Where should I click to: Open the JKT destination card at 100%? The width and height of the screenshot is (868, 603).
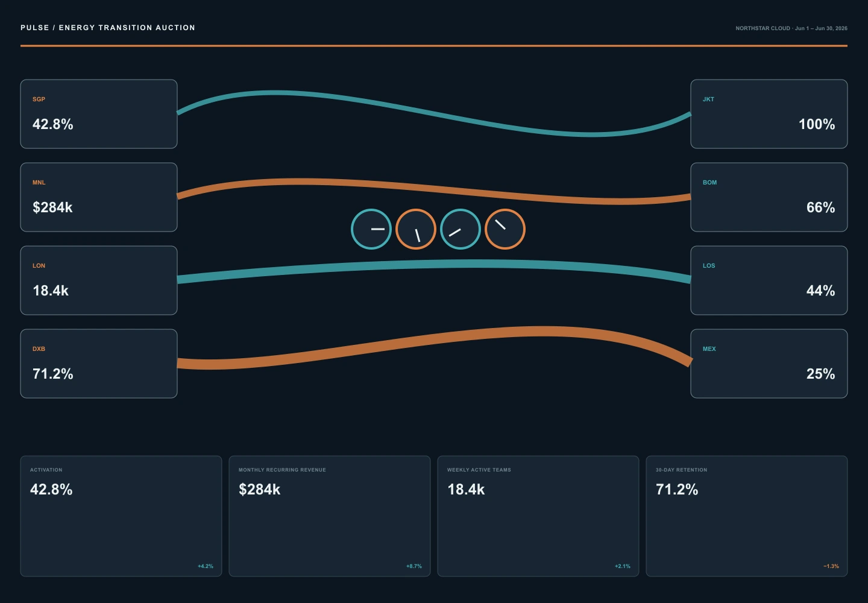tap(769, 114)
